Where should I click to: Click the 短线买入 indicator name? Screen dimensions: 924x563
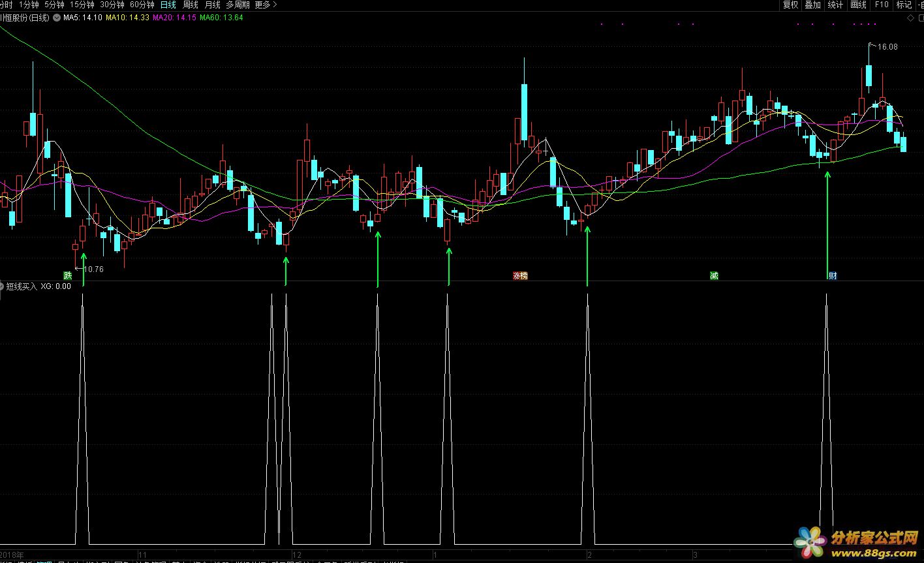click(22, 286)
